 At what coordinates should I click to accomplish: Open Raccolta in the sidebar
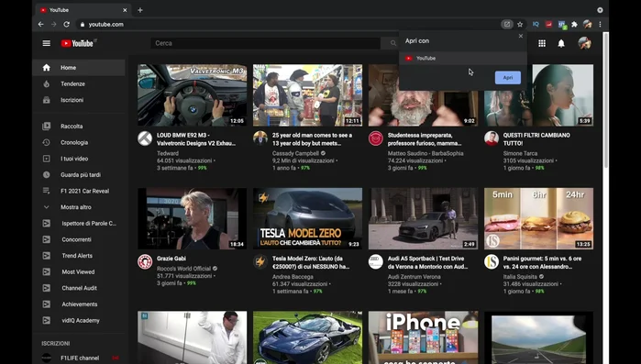coord(79,127)
